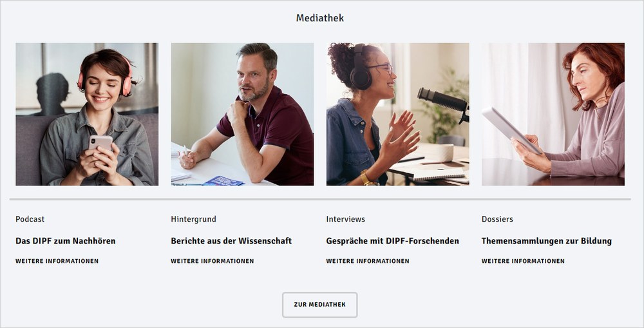Follow 'Weitere Informationen' under Podcast
Viewport: 644px width, 328px height.
[x=57, y=261]
